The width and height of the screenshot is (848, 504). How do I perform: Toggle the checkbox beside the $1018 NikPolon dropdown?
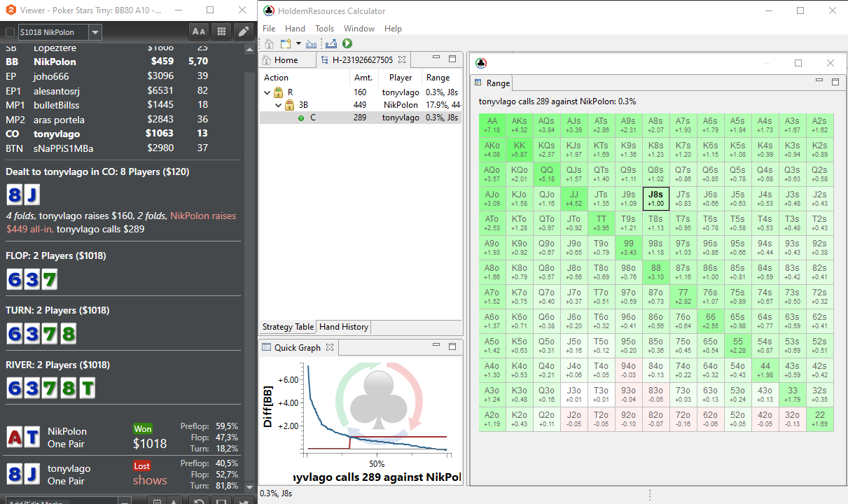(x=10, y=32)
